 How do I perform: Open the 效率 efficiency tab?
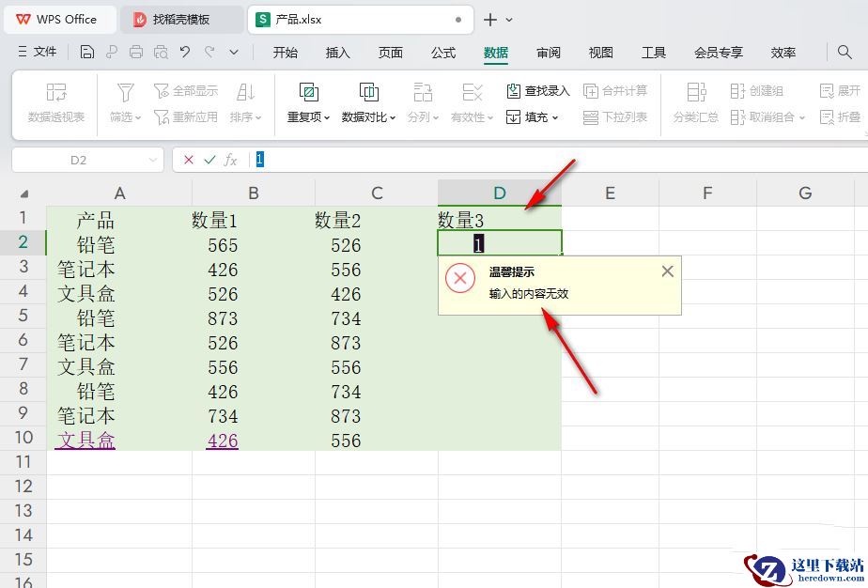pyautogui.click(x=783, y=52)
